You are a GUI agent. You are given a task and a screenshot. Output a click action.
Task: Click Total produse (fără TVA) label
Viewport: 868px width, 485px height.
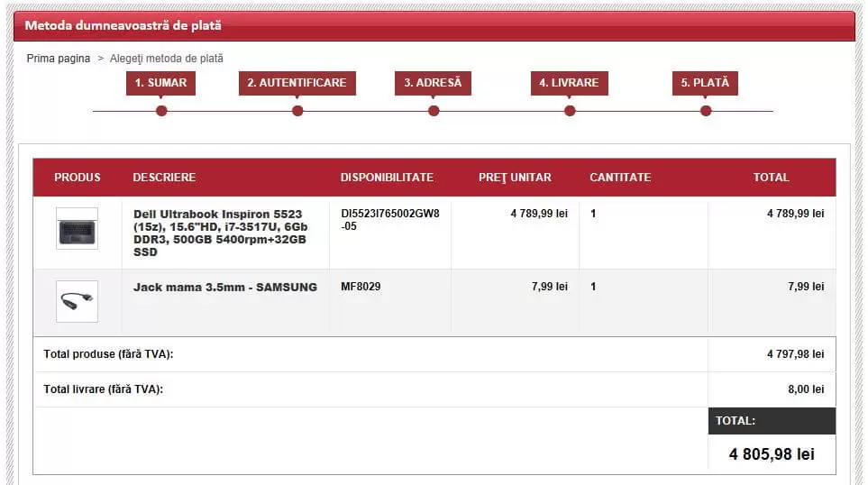pyautogui.click(x=108, y=354)
